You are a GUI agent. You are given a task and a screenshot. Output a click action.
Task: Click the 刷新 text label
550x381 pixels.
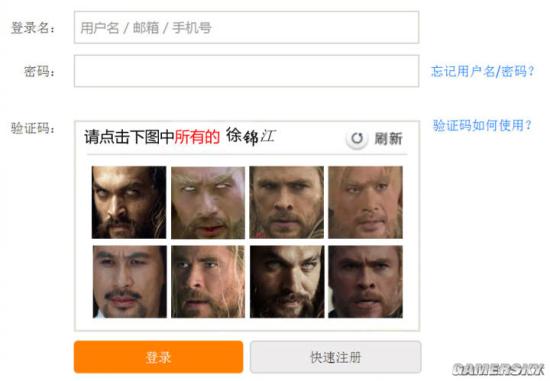pyautogui.click(x=388, y=139)
